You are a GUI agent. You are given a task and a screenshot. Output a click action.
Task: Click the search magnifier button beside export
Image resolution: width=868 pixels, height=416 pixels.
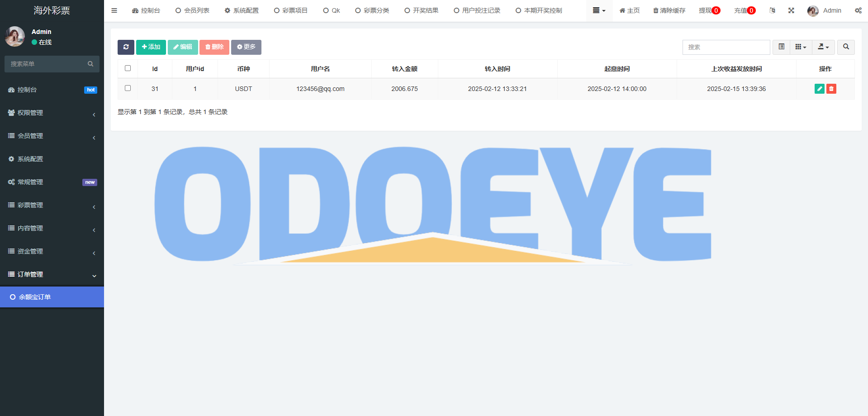(846, 47)
